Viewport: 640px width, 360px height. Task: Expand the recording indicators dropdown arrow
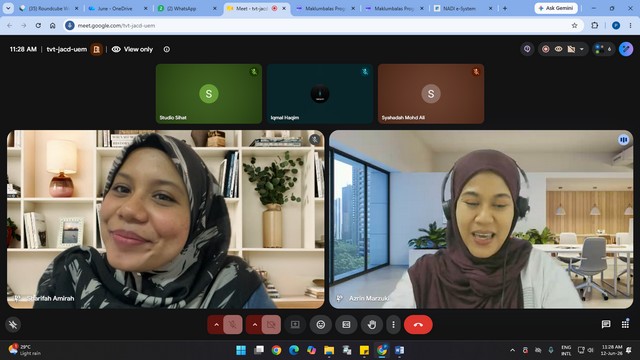pyautogui.click(x=582, y=49)
